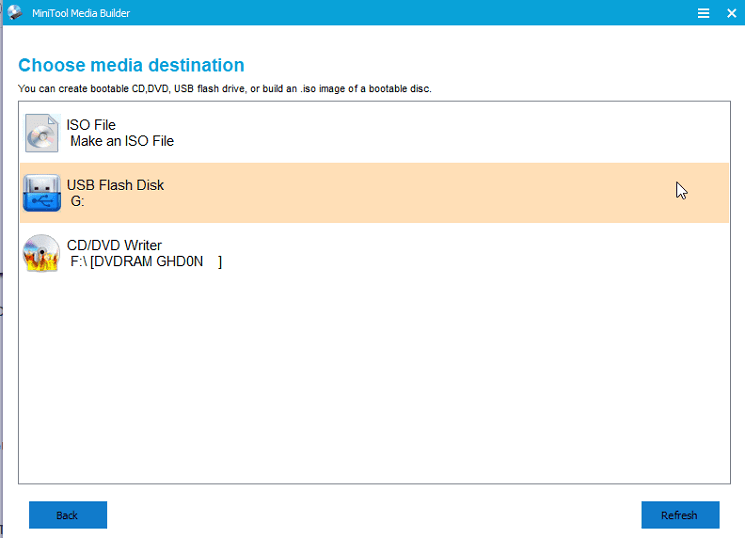This screenshot has height=538, width=745.
Task: Select the 'ISO File' option title
Action: [x=91, y=125]
